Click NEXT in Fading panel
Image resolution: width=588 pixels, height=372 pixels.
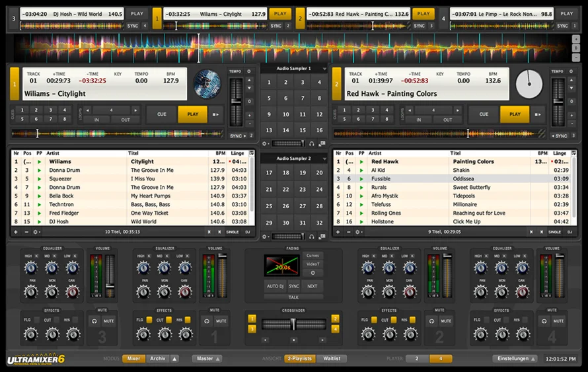point(312,286)
